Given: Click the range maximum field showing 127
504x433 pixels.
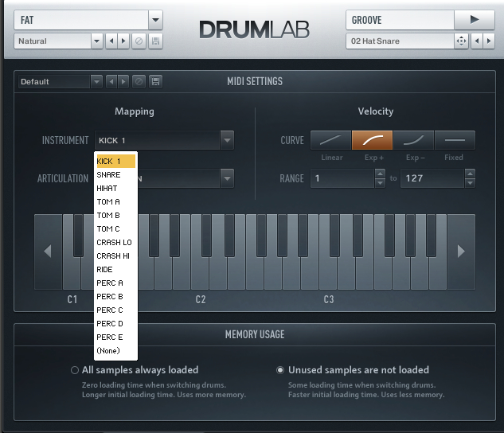Looking at the screenshot, I should (432, 178).
